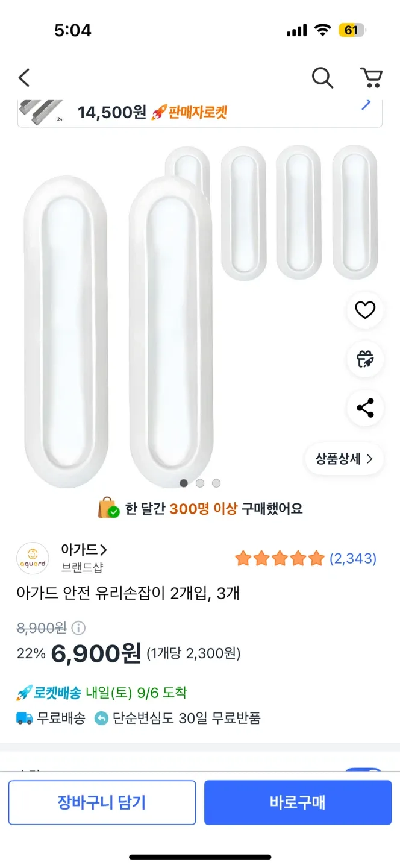Expand the 14,500원 banner chevron

point(366,105)
